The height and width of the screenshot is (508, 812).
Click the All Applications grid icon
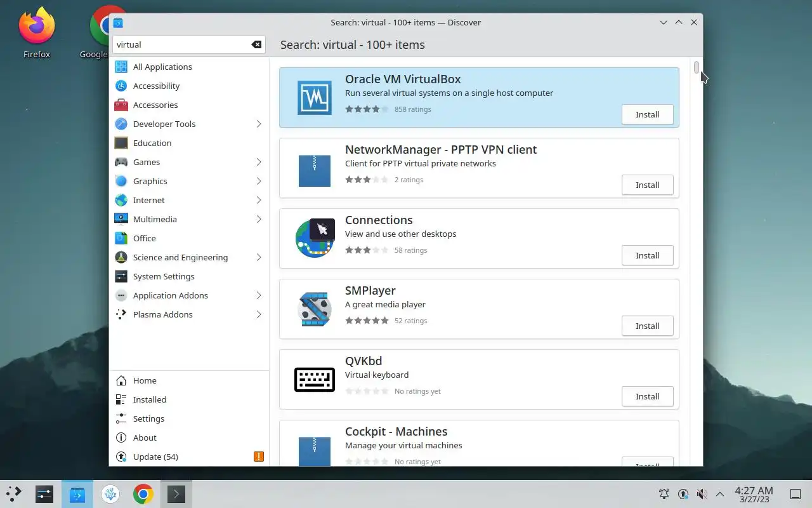(x=121, y=67)
